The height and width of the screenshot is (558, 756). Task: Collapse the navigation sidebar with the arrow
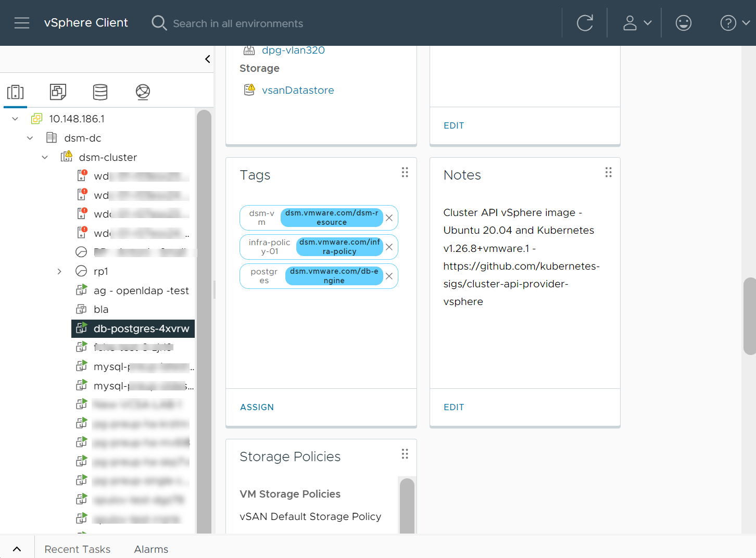tap(207, 59)
